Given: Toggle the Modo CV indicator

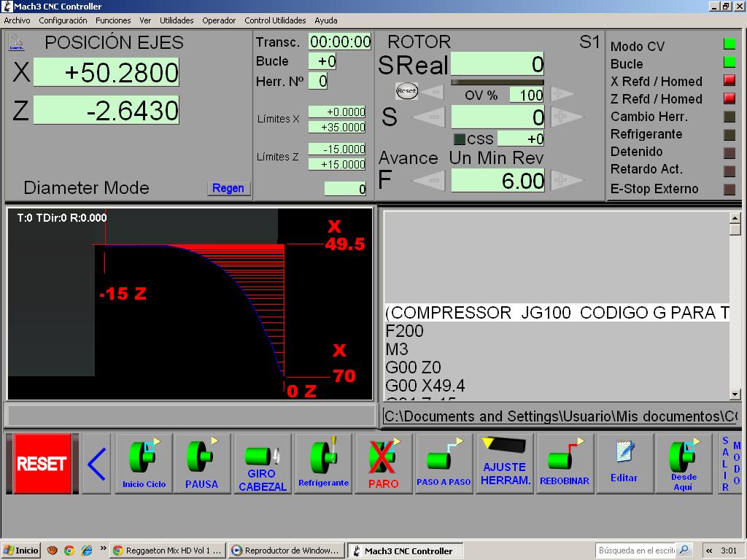Looking at the screenshot, I should (729, 45).
